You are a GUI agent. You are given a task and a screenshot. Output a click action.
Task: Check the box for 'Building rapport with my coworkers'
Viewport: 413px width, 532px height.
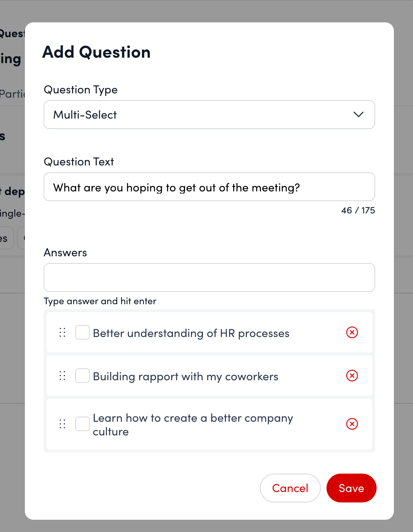coord(82,376)
